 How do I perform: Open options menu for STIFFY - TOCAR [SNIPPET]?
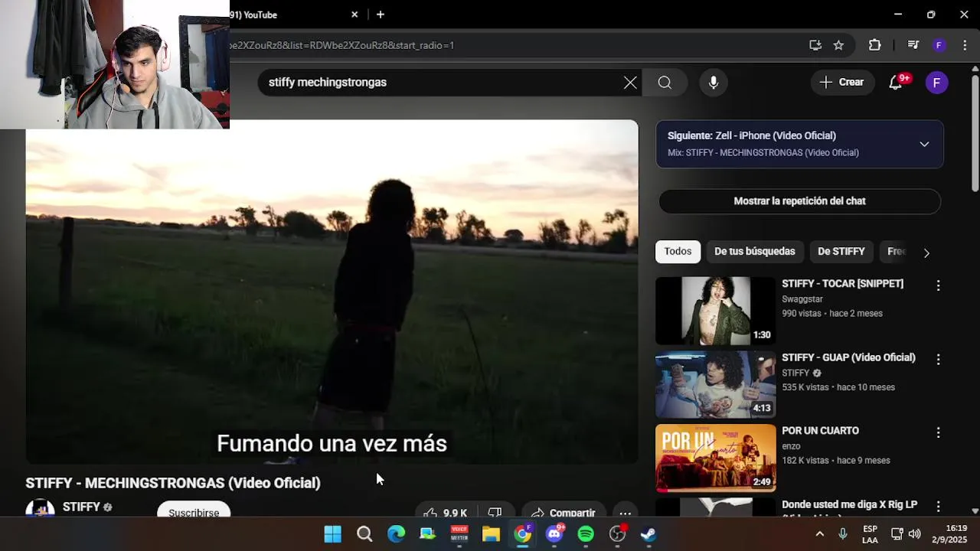coord(938,285)
